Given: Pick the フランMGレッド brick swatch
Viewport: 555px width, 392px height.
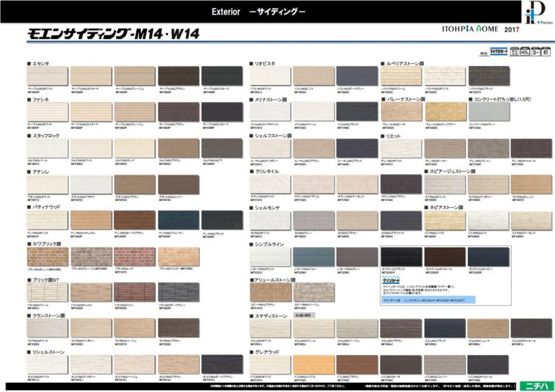Looking at the screenshot, I should 134,257.
